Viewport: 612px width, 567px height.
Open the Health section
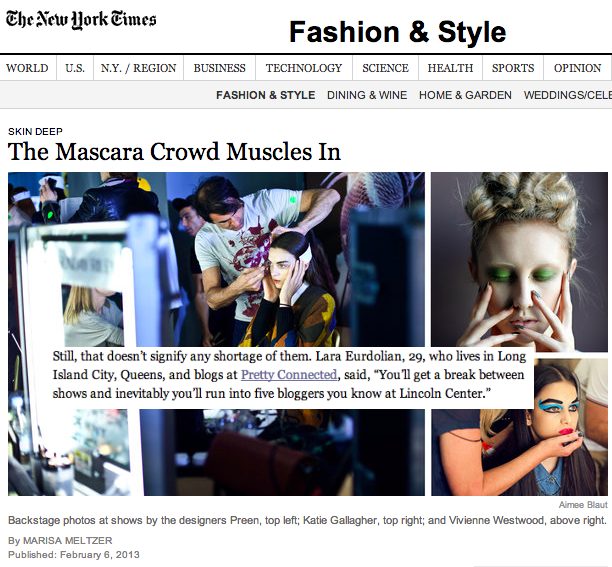(450, 69)
